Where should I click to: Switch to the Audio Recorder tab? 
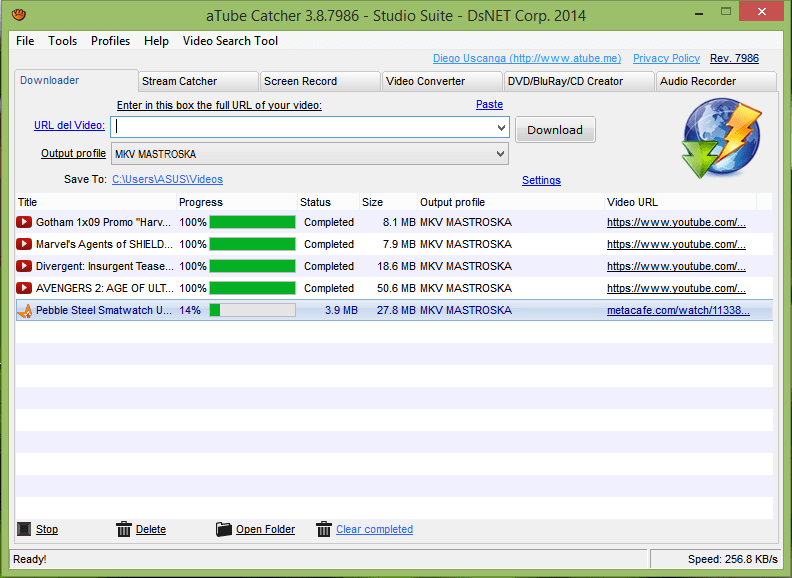(x=716, y=81)
